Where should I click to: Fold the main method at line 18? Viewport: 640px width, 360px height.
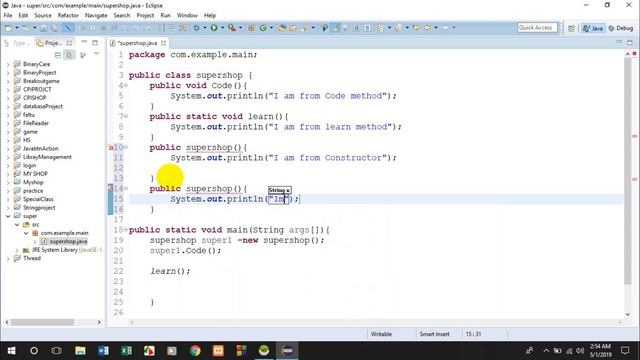pyautogui.click(x=126, y=229)
